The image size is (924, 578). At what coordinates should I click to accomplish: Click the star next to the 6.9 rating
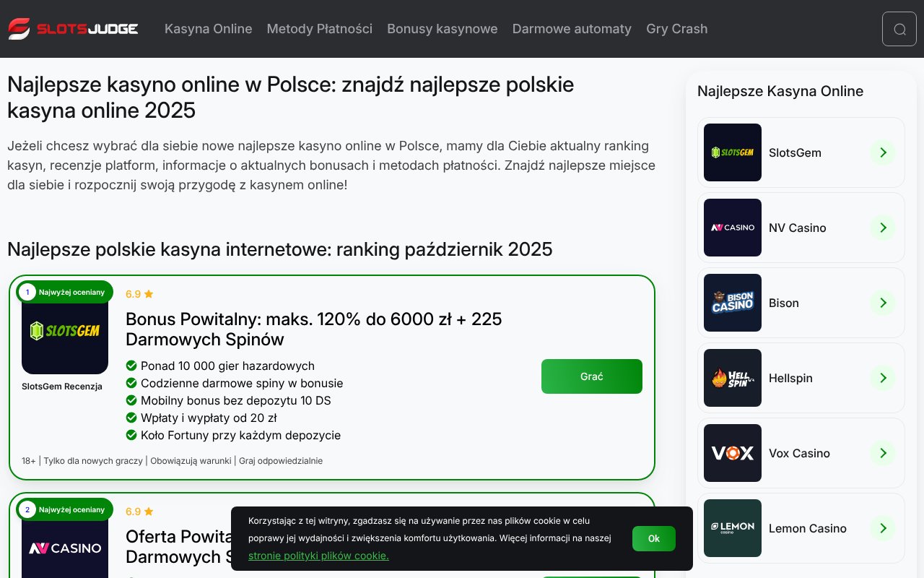click(149, 293)
